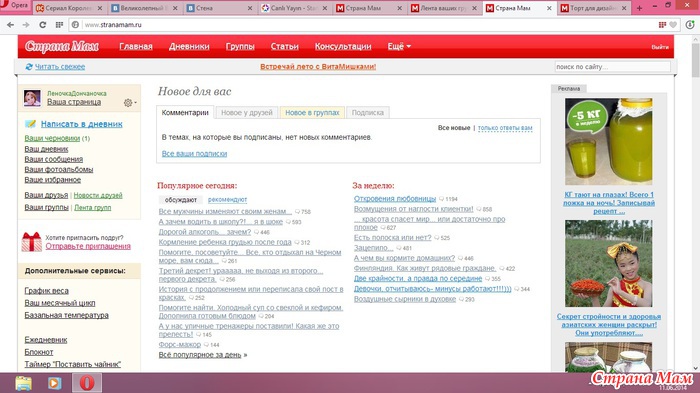Open Ваши фотоальбомы link
Viewport: 700px width, 393px height.
coord(59,169)
